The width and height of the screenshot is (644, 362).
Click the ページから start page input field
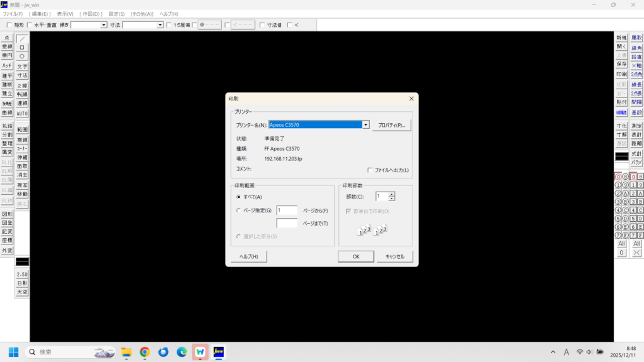click(x=287, y=211)
